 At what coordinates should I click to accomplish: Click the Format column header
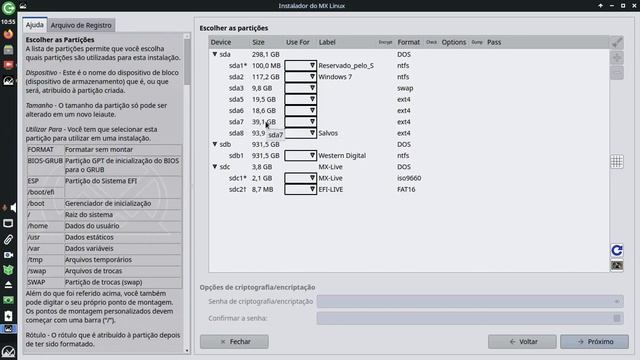(x=409, y=42)
